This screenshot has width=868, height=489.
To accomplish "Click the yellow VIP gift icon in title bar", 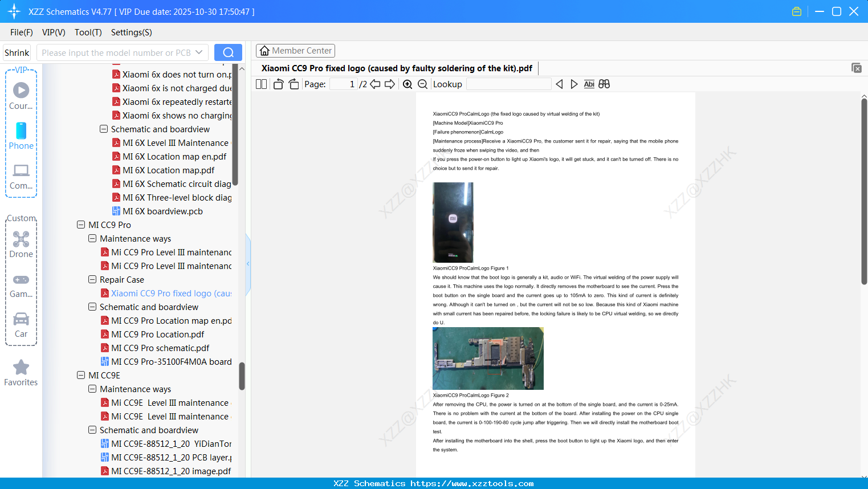I will click(x=797, y=11).
